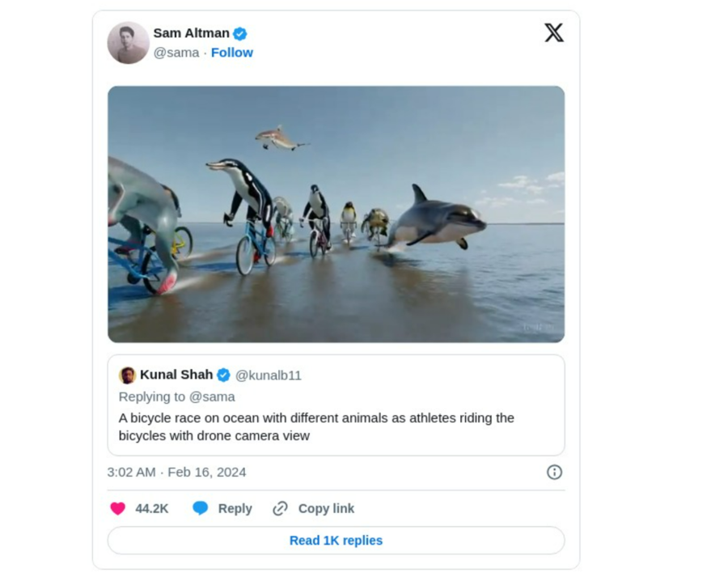This screenshot has height=573, width=728.
Task: Click the blue reply bubble icon
Action: coord(200,508)
